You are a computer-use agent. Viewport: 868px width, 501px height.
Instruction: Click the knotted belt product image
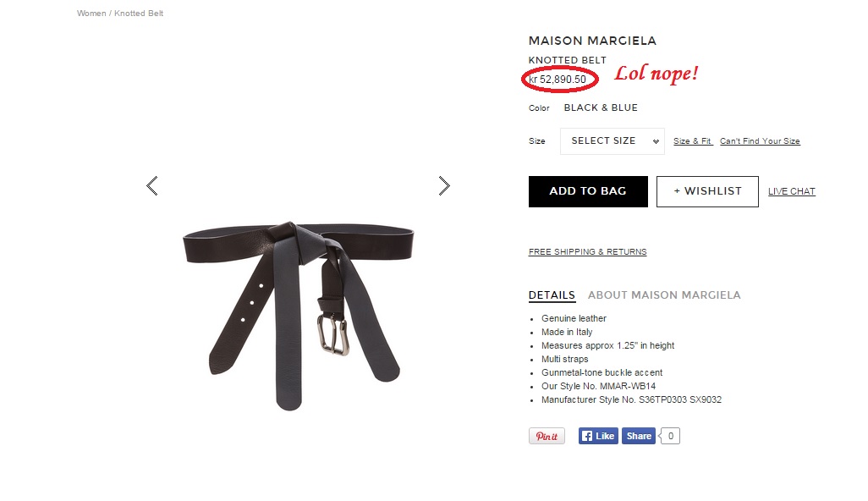(x=298, y=316)
